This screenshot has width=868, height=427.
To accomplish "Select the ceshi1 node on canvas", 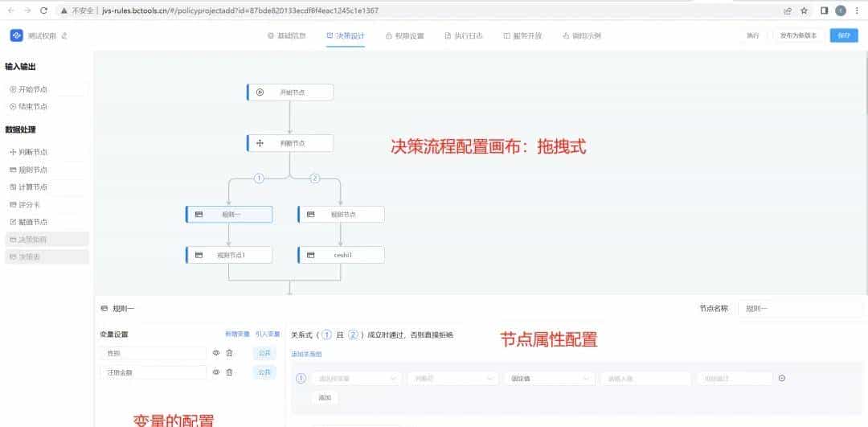I will coord(341,255).
